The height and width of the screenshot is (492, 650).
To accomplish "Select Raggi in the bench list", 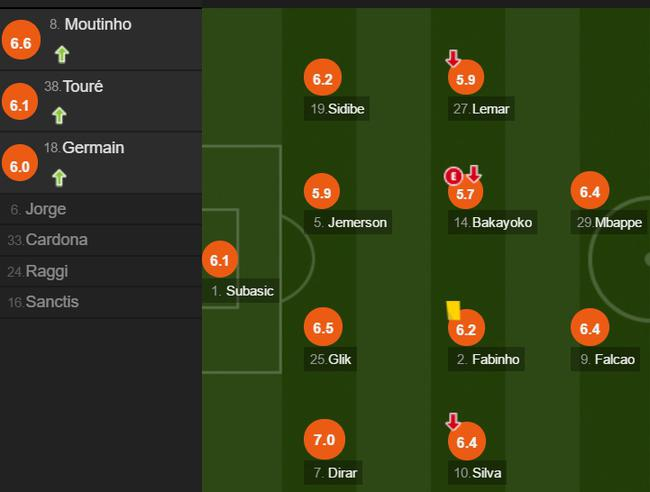I will click(x=46, y=271).
